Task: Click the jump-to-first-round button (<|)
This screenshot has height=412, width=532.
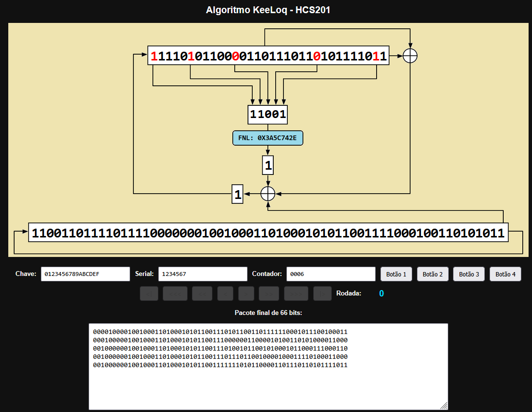Action: [149, 294]
